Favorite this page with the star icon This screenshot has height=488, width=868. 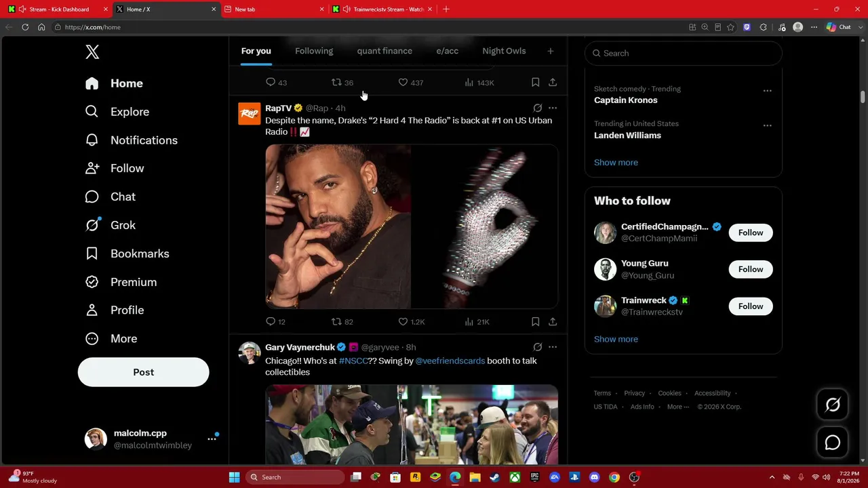[730, 27]
